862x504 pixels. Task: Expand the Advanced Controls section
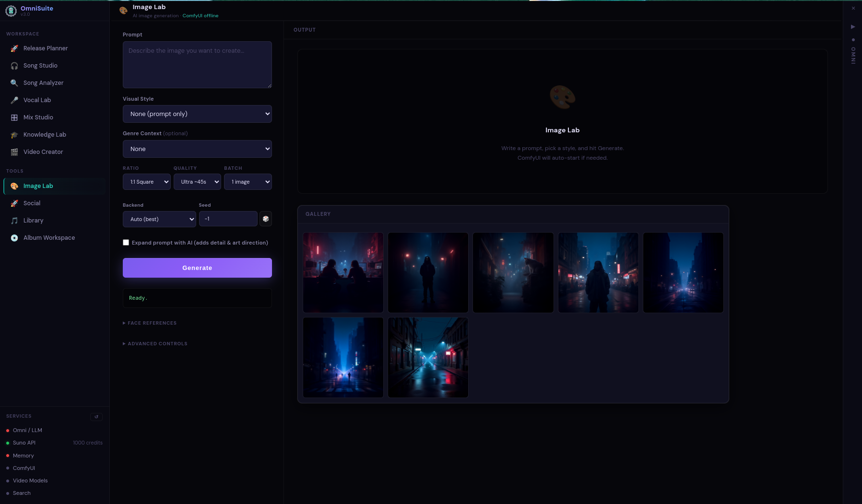(x=155, y=344)
